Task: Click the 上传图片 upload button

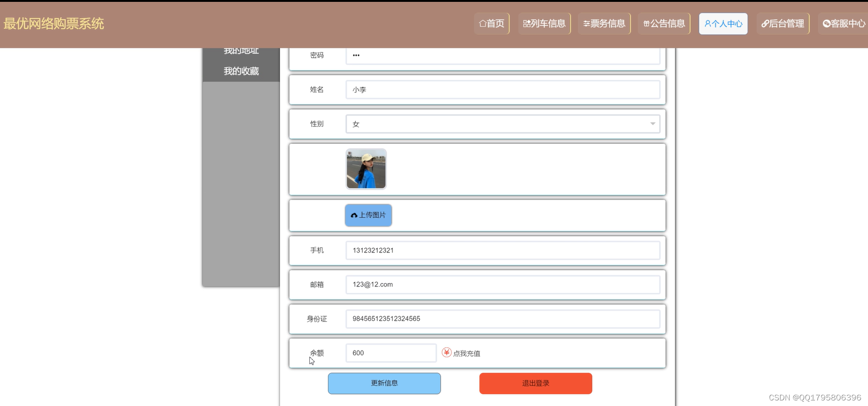Action: tap(368, 215)
